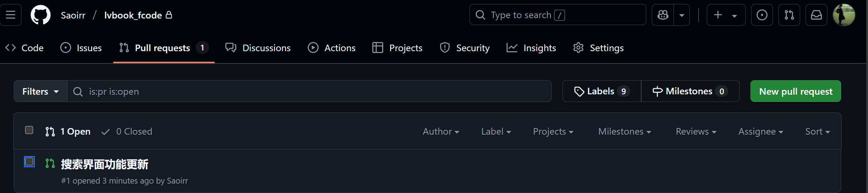
Task: Open the 搜索界面功能更新 pull request
Action: pyautogui.click(x=105, y=164)
